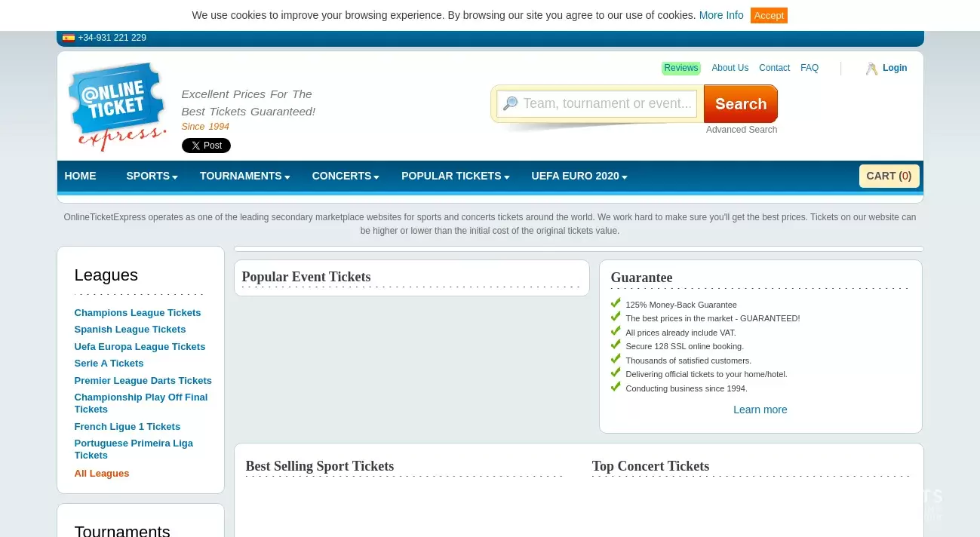This screenshot has width=980, height=537.
Task: Click Learn more under Guarantee
Action: click(760, 410)
